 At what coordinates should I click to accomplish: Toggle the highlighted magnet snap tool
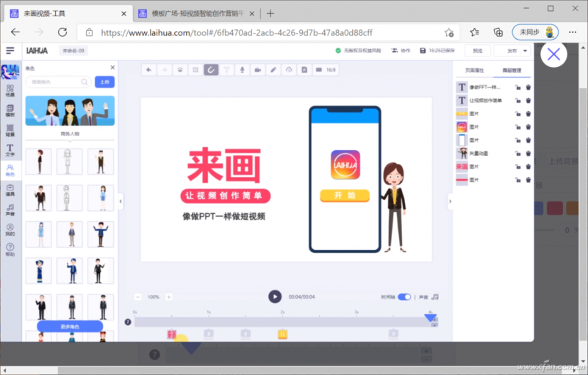click(211, 70)
